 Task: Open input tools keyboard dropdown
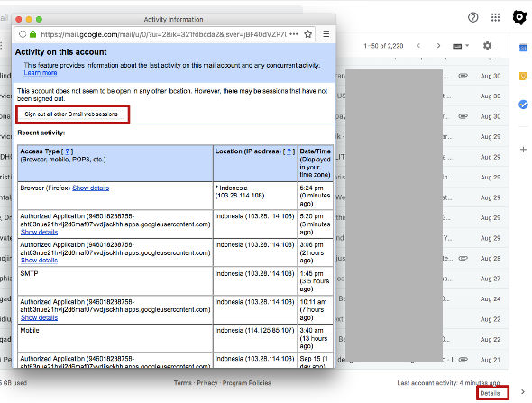[461, 46]
